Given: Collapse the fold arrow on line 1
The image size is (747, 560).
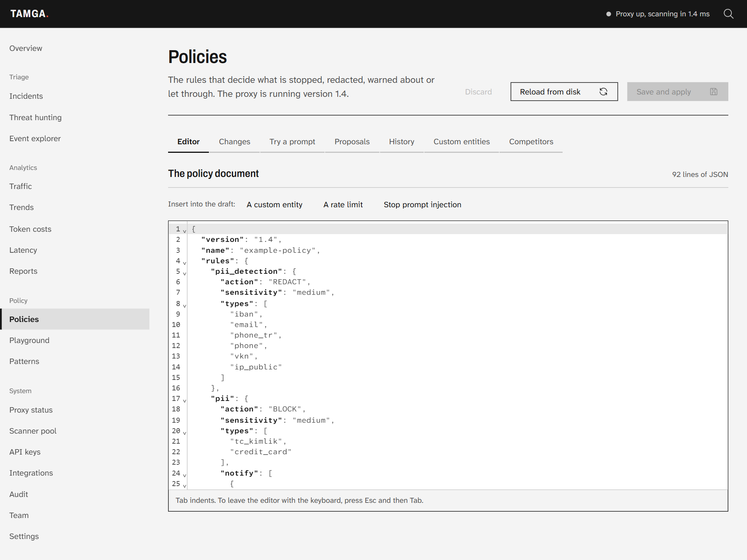Looking at the screenshot, I should (184, 231).
